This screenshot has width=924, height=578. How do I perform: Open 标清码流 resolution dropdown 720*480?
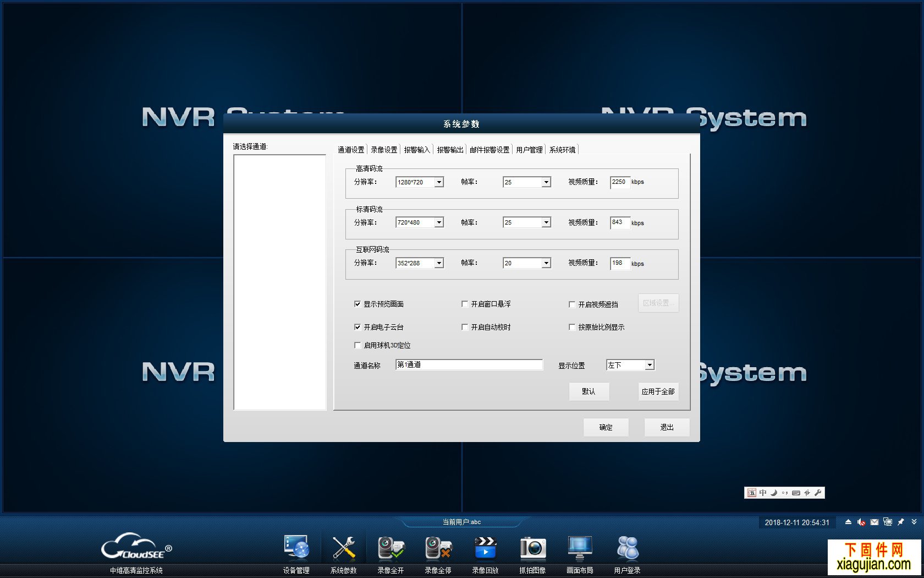[420, 222]
